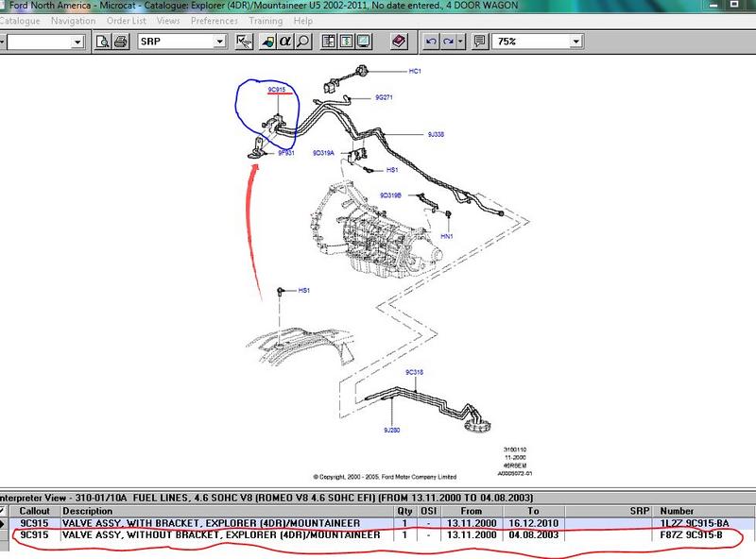Screen dimensions: 756x559
Task: Click the 9G271 callout label
Action: [x=384, y=97]
